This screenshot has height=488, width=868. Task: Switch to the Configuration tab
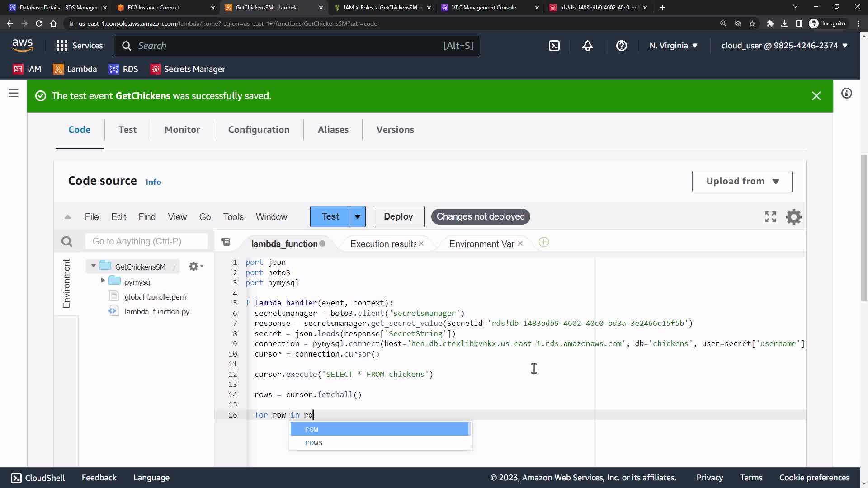click(259, 130)
